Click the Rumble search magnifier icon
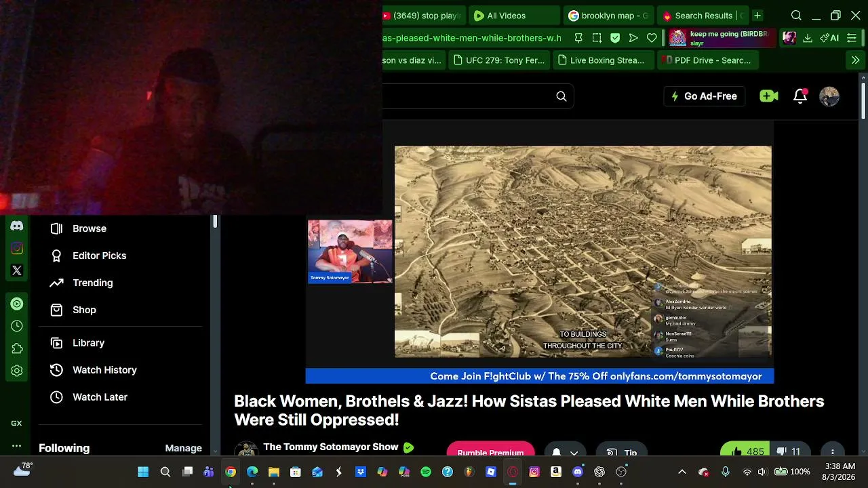868x488 pixels. [x=561, y=96]
